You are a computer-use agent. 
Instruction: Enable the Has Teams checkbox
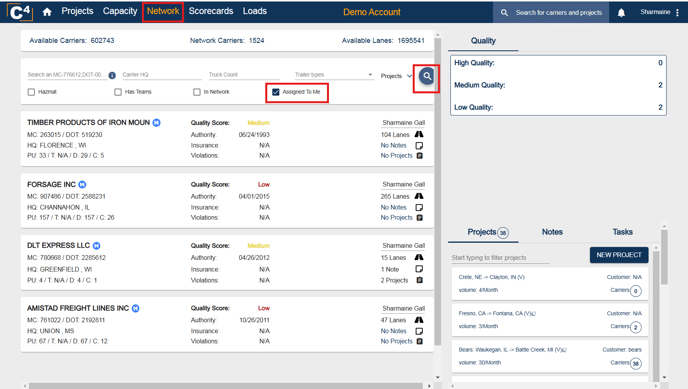pyautogui.click(x=118, y=92)
